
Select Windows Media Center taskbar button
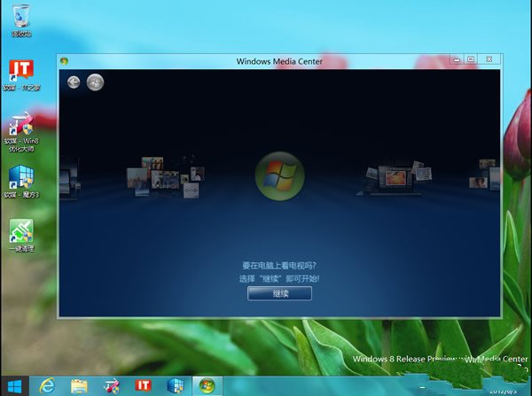pyautogui.click(x=207, y=386)
